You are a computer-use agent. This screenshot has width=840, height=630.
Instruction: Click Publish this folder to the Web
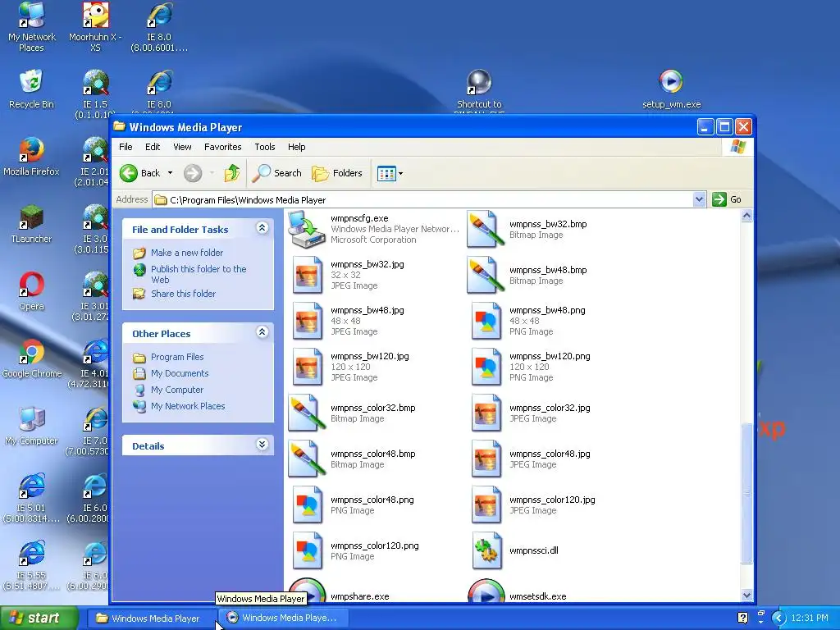pyautogui.click(x=199, y=274)
